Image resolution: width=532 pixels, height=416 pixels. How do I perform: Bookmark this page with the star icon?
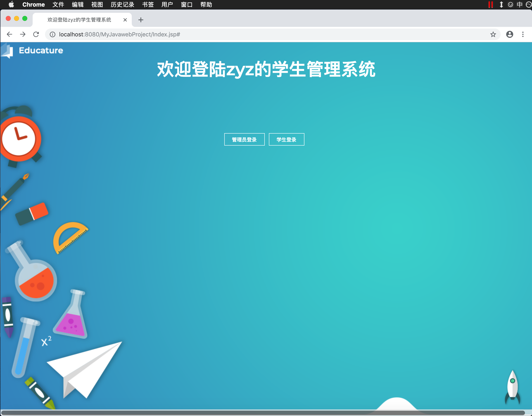493,34
